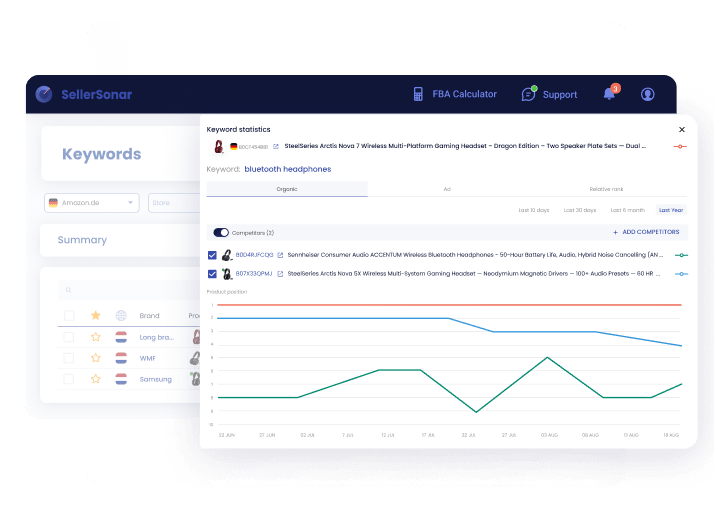Close the Keyword statistics dialog
The width and height of the screenshot is (714, 507).
click(x=682, y=129)
